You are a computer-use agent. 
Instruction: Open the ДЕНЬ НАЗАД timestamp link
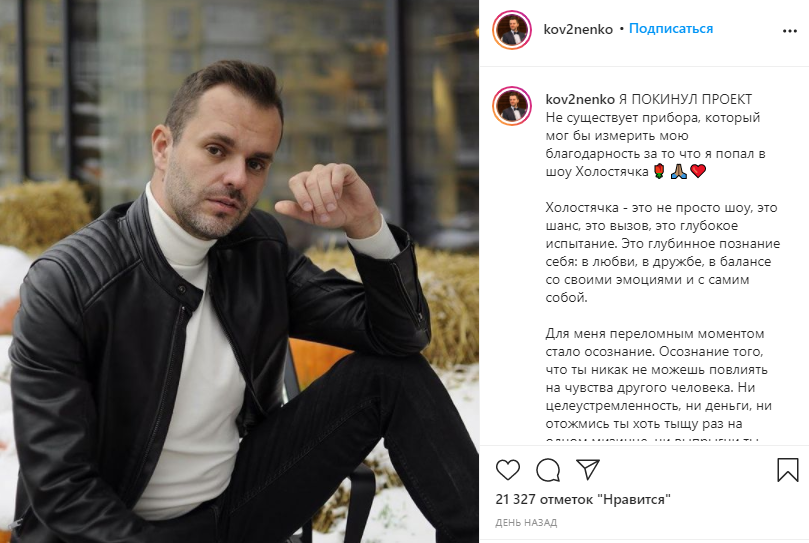[x=526, y=523]
